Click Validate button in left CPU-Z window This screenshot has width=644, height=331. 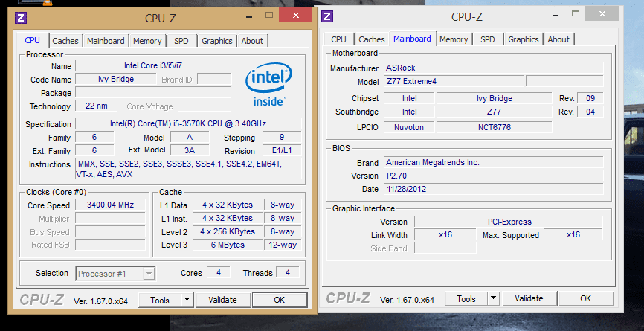coord(222,301)
